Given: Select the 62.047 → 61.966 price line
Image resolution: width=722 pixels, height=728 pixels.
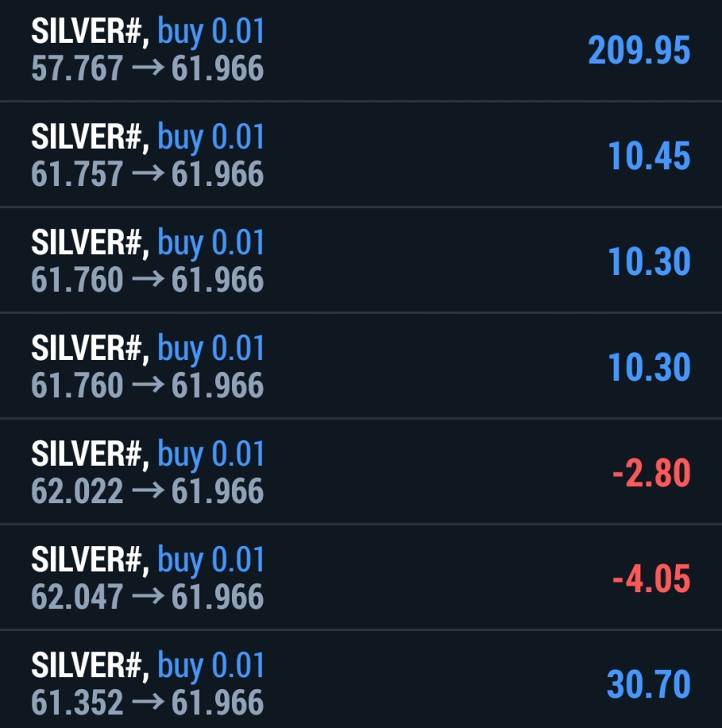Looking at the screenshot, I should click(x=147, y=598).
